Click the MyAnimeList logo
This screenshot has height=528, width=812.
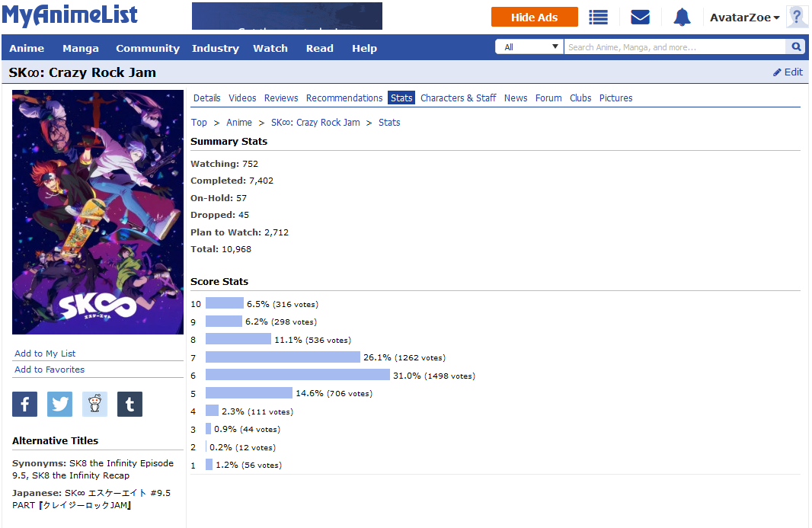pos(70,15)
